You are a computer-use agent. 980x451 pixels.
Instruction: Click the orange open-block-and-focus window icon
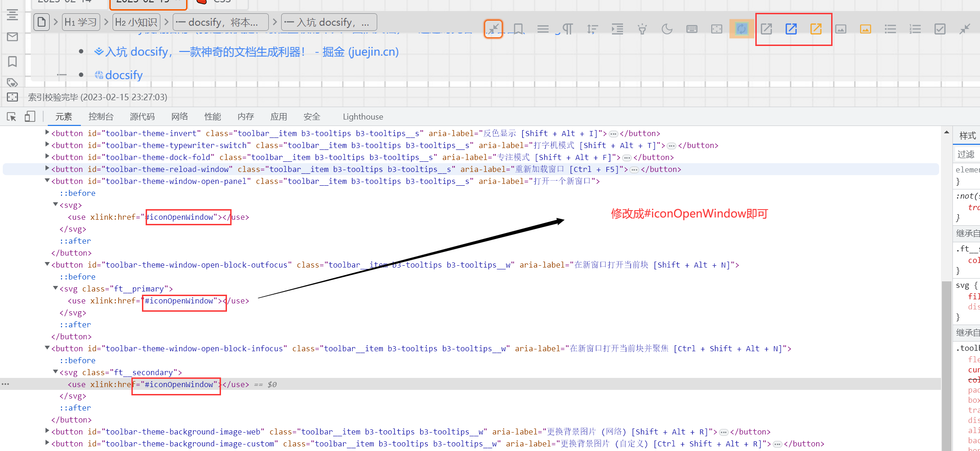[816, 29]
